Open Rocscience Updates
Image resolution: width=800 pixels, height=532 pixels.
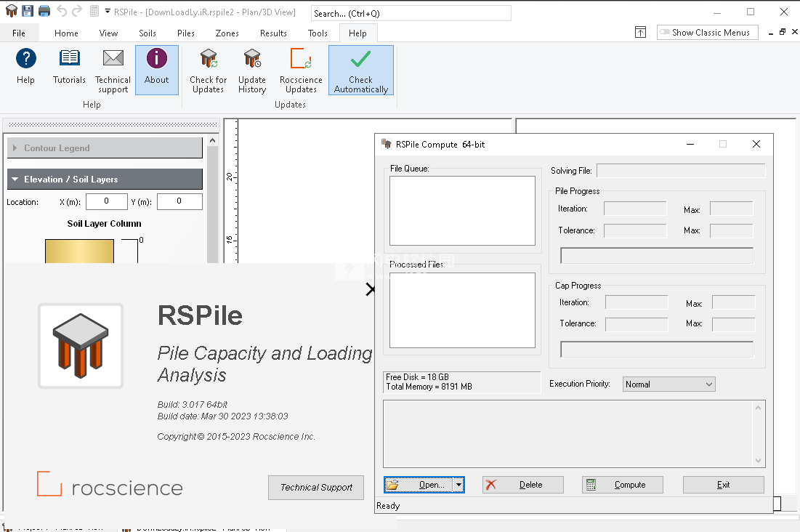pyautogui.click(x=301, y=70)
